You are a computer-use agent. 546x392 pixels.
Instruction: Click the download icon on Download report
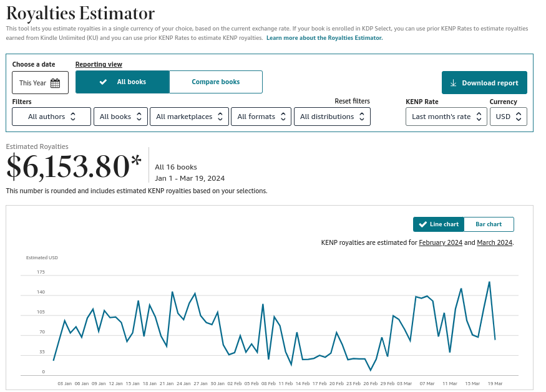(x=453, y=82)
